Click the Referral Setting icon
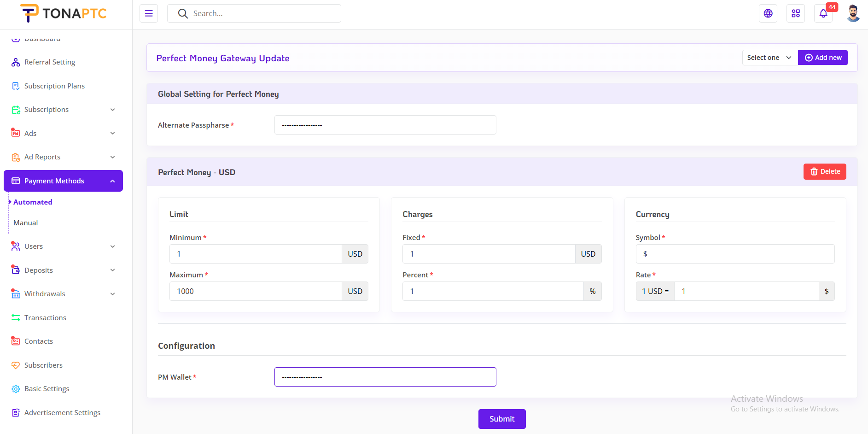This screenshot has width=868, height=434. 16,62
